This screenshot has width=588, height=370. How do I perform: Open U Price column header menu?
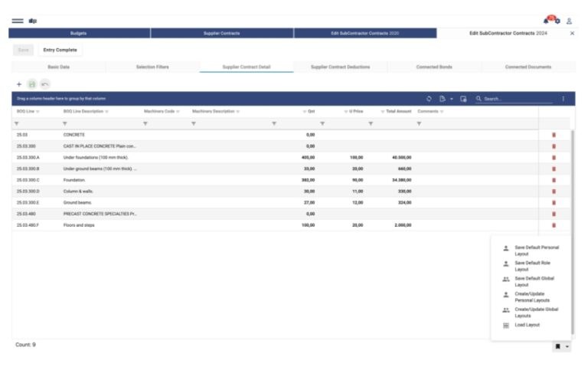346,111
